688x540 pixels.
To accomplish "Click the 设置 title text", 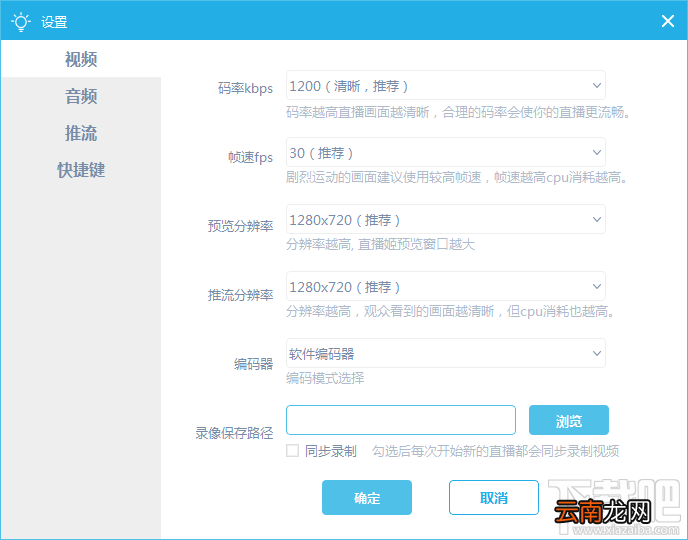I will [x=54, y=21].
